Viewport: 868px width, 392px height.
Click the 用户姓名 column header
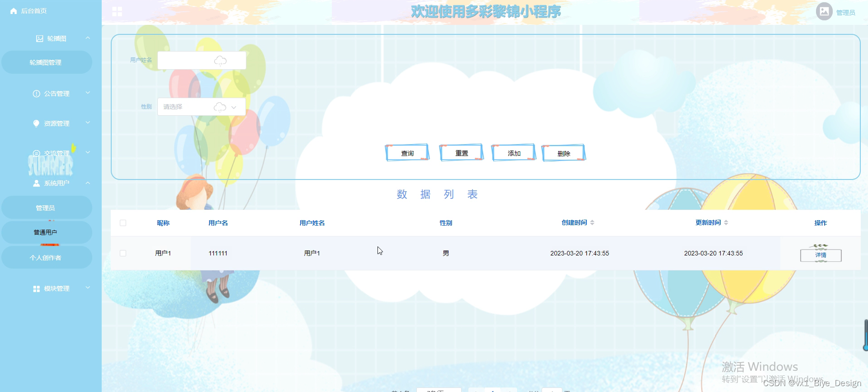point(312,223)
